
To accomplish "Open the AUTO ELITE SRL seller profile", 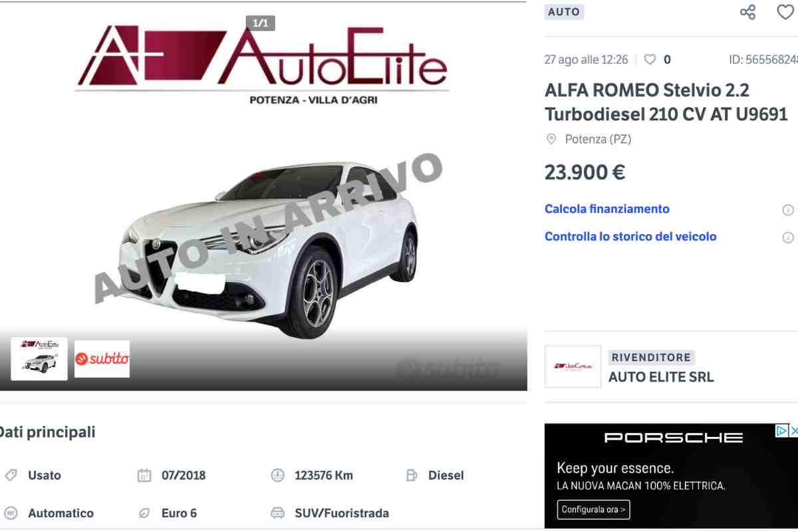I will click(661, 377).
